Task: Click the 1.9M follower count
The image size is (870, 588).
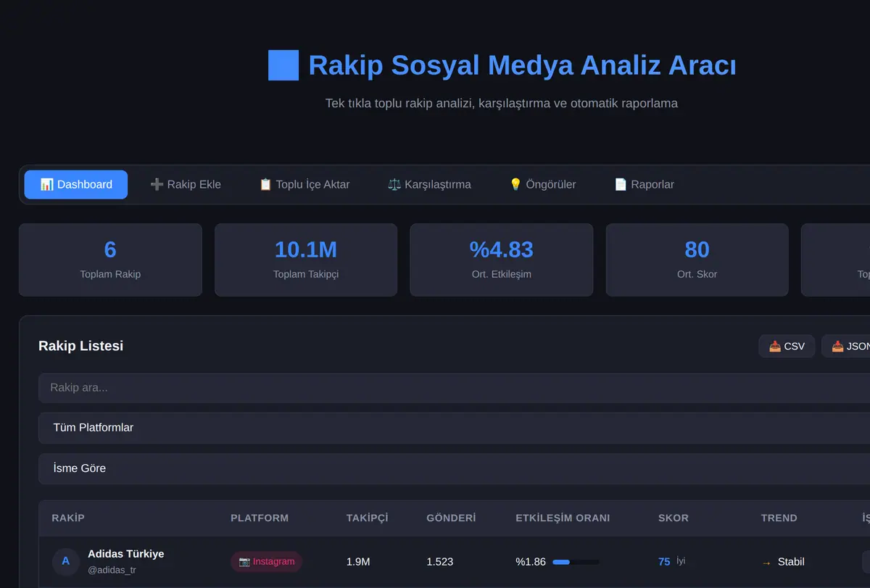Action: tap(358, 561)
